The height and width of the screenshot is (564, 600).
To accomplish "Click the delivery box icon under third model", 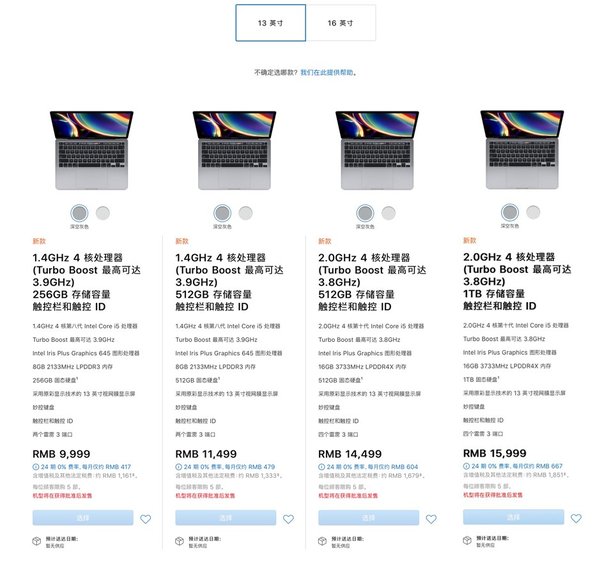I will (x=324, y=542).
